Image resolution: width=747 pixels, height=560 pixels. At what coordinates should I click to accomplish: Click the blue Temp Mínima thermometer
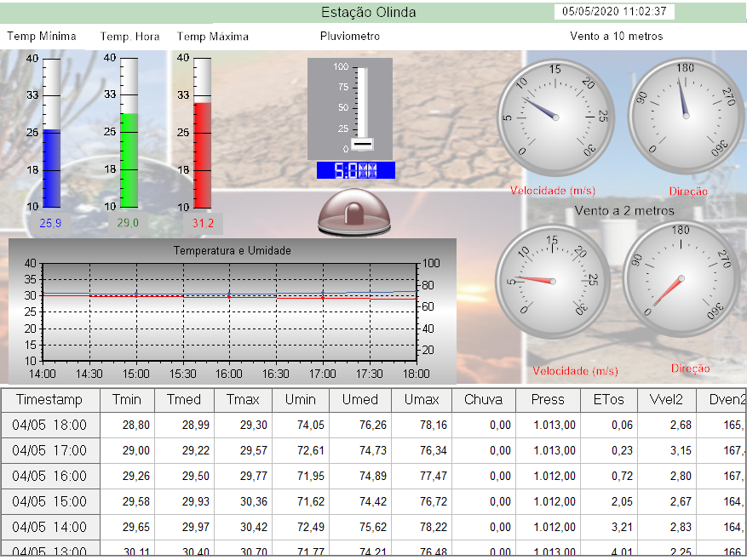click(51, 133)
